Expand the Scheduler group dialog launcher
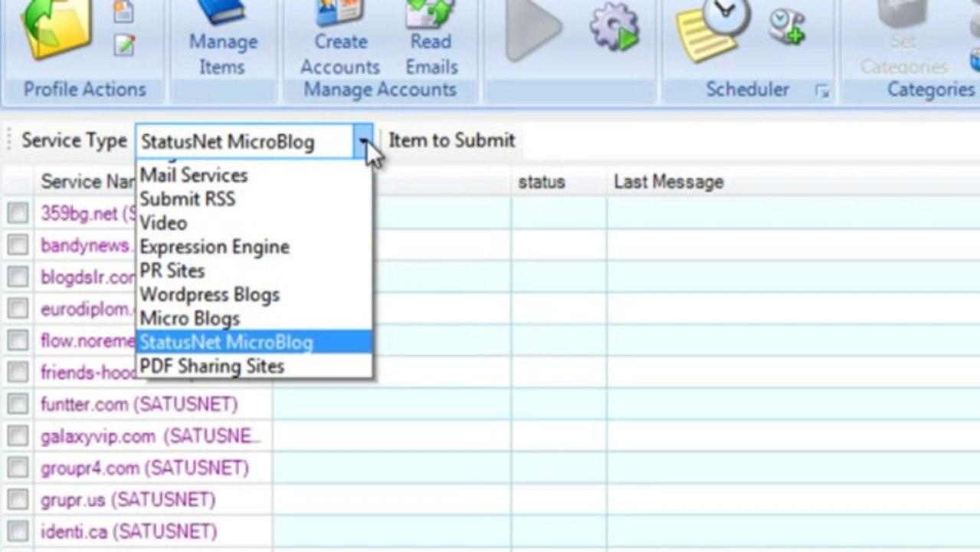 pos(822,92)
